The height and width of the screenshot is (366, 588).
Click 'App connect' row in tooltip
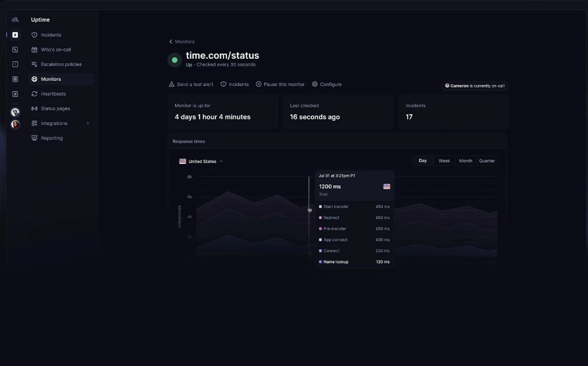(x=354, y=240)
